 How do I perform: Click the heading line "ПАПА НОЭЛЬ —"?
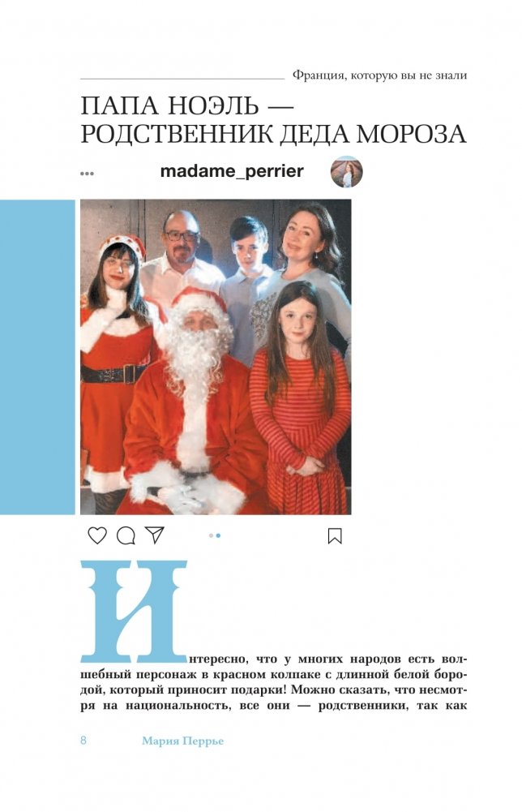(186, 106)
